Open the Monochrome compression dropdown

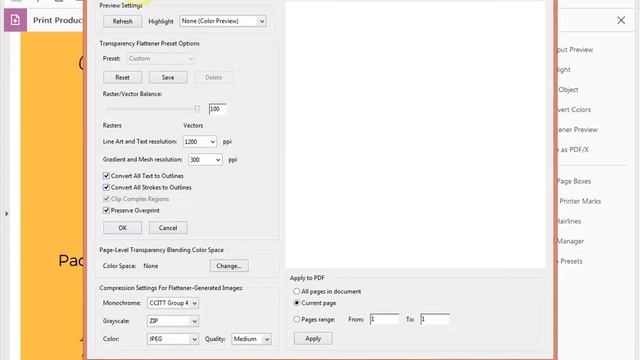tap(173, 303)
